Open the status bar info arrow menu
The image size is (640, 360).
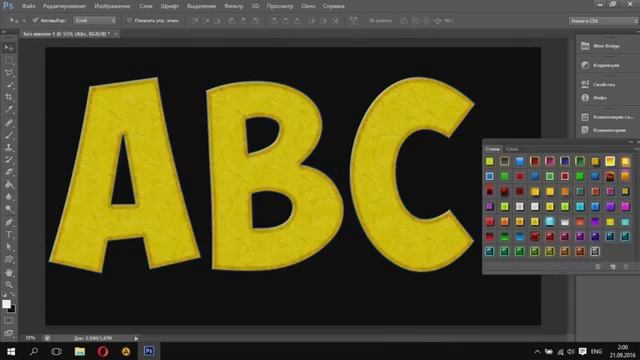click(x=136, y=338)
